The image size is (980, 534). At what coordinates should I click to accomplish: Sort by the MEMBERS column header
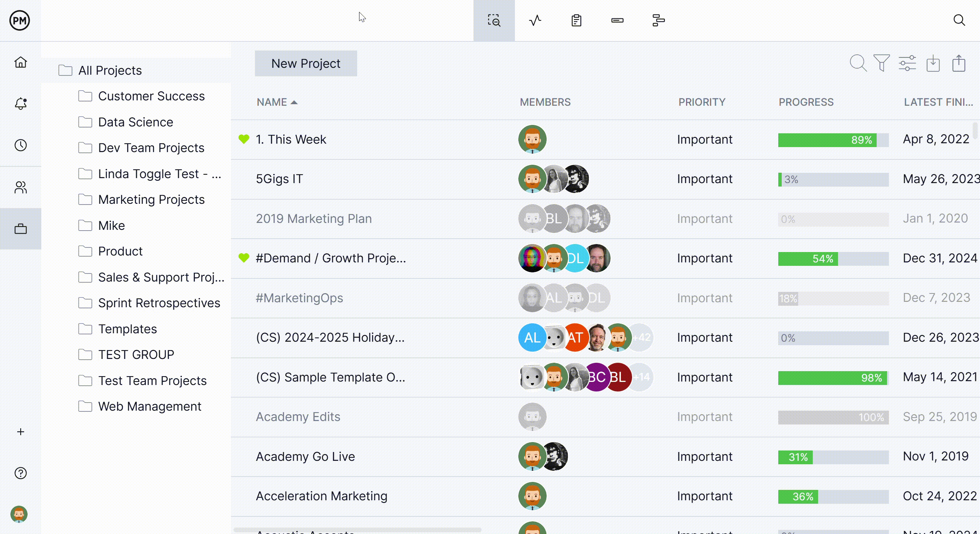545,102
